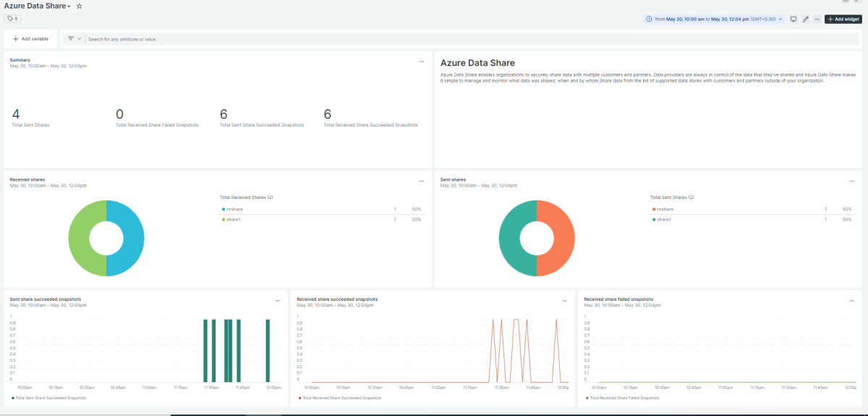Viewport: 868px width, 416px height.
Task: Click the Sent share succeeded snapshots title
Action: tap(46, 299)
